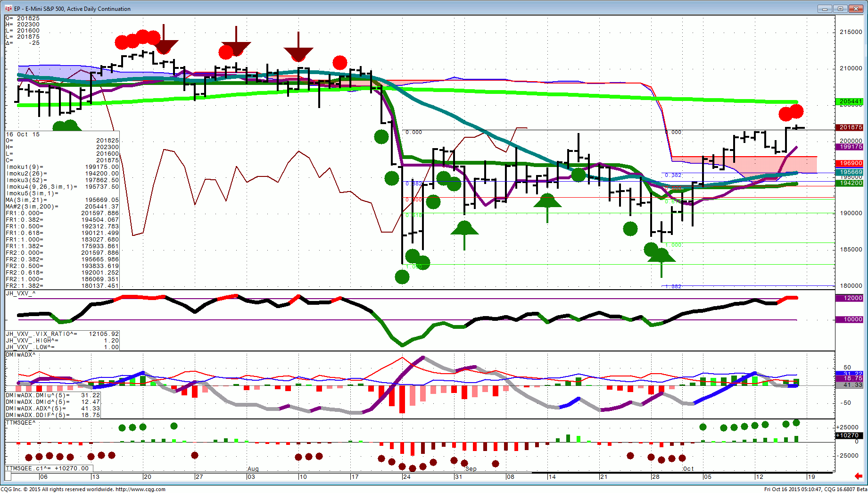Viewport: 868px width, 493px height.
Task: Minimize the E-Mini S&P 500 chart window
Action: tap(825, 8)
